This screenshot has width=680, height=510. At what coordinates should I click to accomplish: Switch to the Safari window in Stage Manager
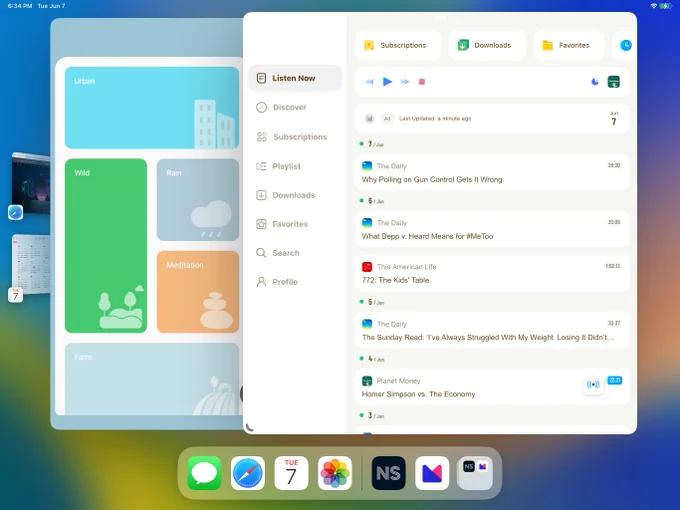click(x=30, y=183)
